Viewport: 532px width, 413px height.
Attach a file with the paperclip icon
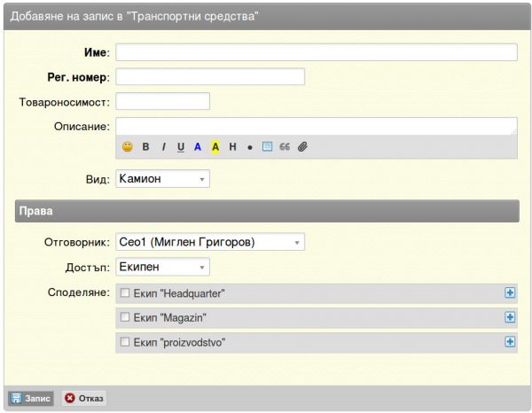point(302,147)
